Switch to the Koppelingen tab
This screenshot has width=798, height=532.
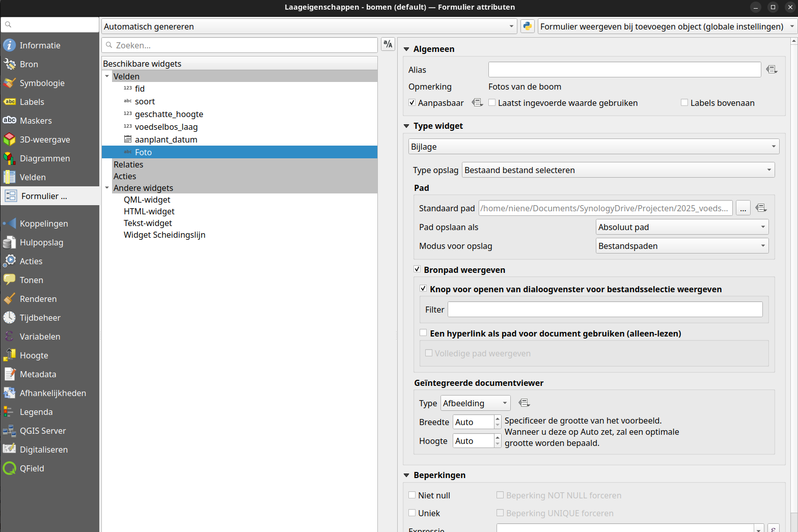(43, 223)
